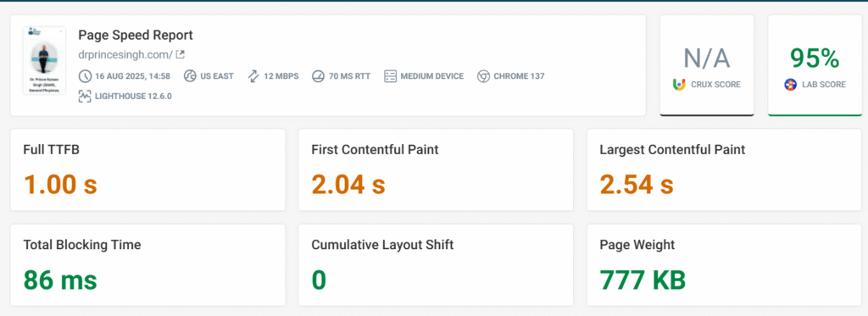Click the Lighthouse icon beside LIGHTHOUSE 12.6.0
868x316 pixels.
pos(85,96)
